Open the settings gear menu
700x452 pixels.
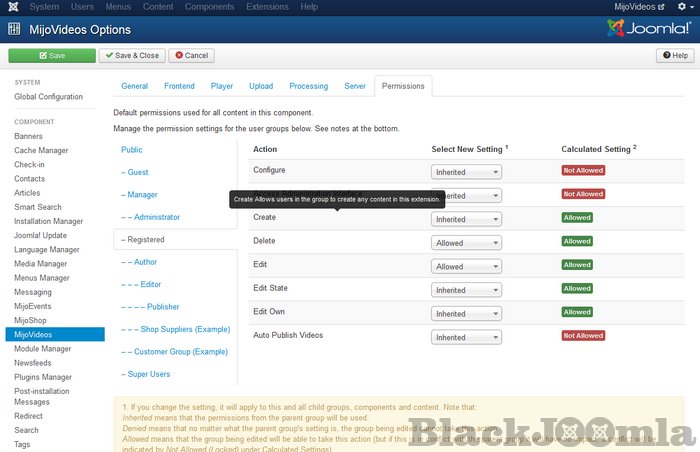click(682, 7)
